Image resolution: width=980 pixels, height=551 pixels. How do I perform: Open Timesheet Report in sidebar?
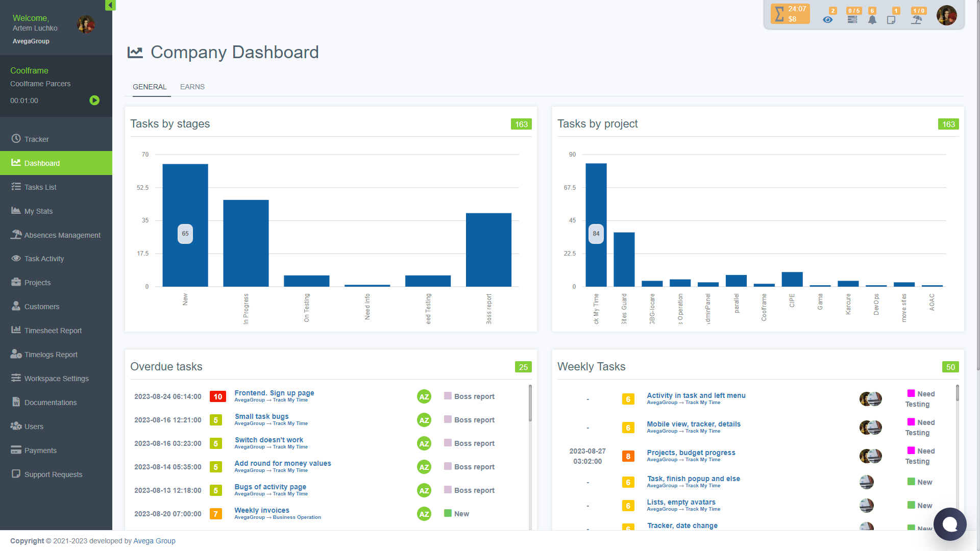point(53,331)
